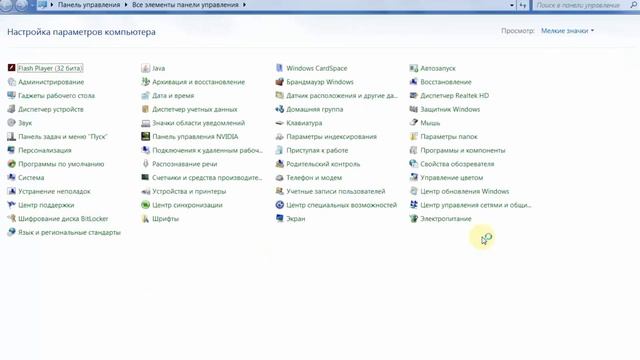Click Центр специальных возможностей link
Viewport: 640px width, 360px height.
pos(342,205)
